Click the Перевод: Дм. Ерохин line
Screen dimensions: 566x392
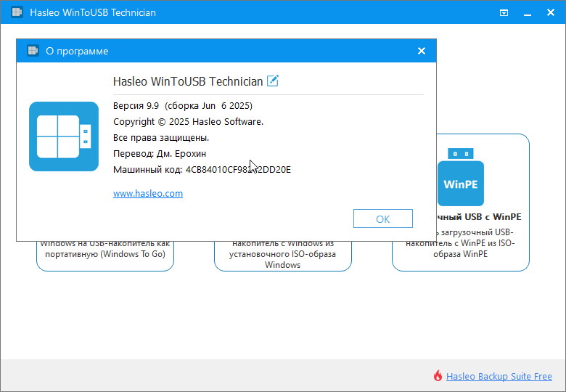coord(160,153)
